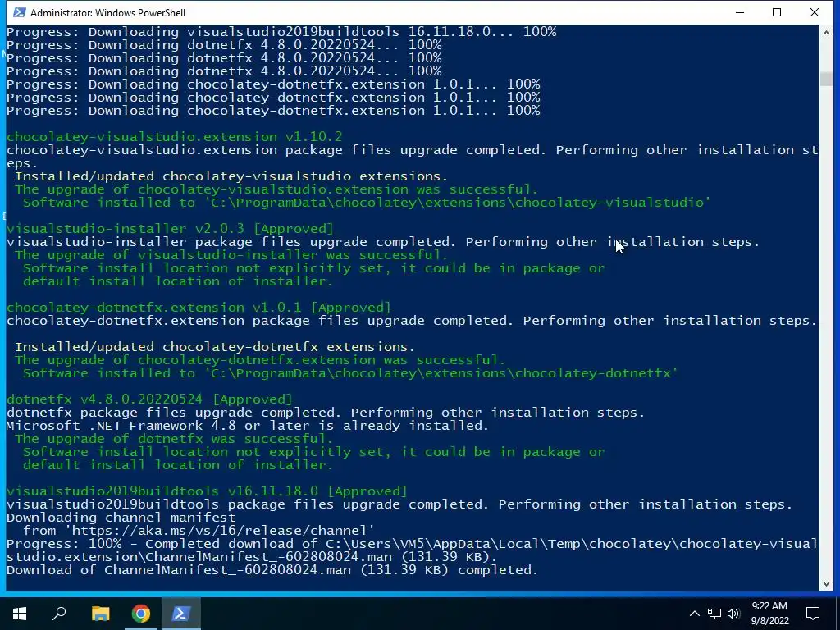Show hidden system tray icons
Screen dimensions: 840x630
(694, 614)
